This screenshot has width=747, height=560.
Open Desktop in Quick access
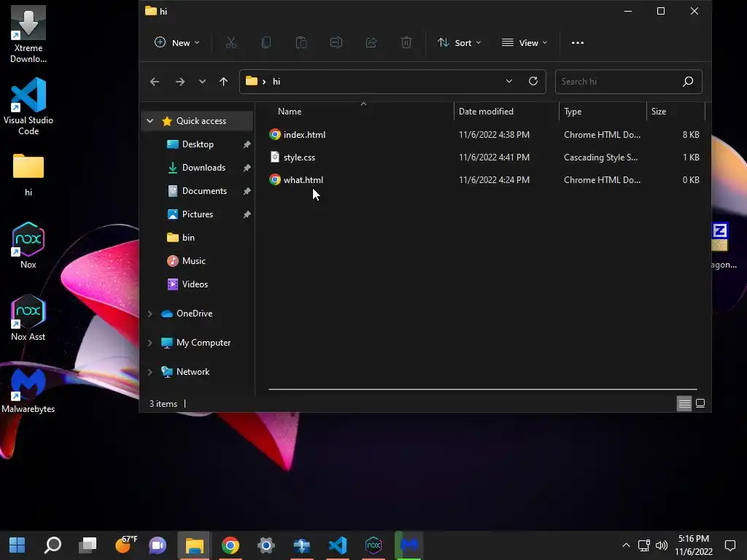click(198, 144)
